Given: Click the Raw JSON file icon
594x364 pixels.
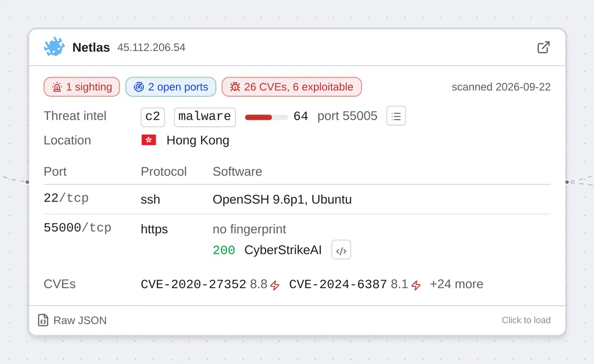Looking at the screenshot, I should point(43,320).
